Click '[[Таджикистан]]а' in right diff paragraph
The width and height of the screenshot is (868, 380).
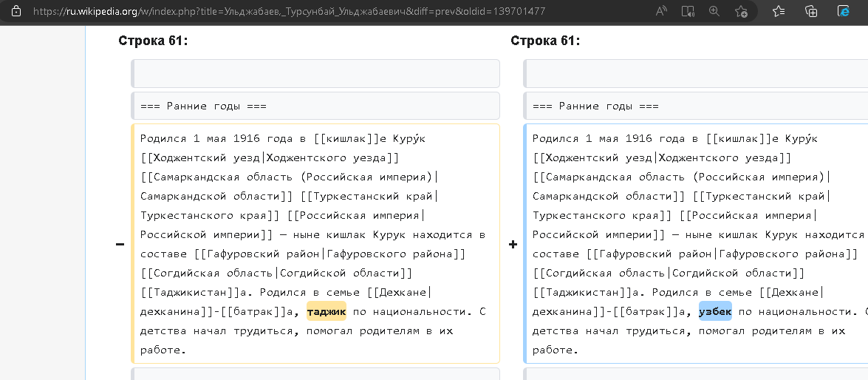coord(587,293)
